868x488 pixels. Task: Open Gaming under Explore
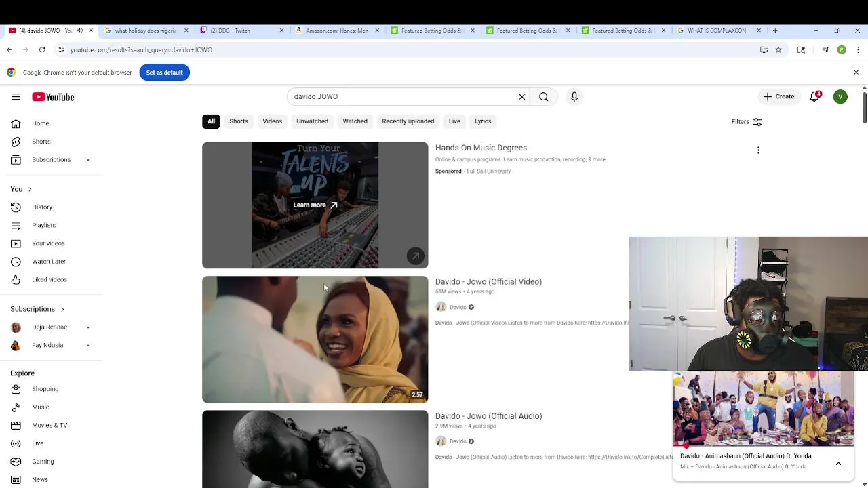point(43,462)
